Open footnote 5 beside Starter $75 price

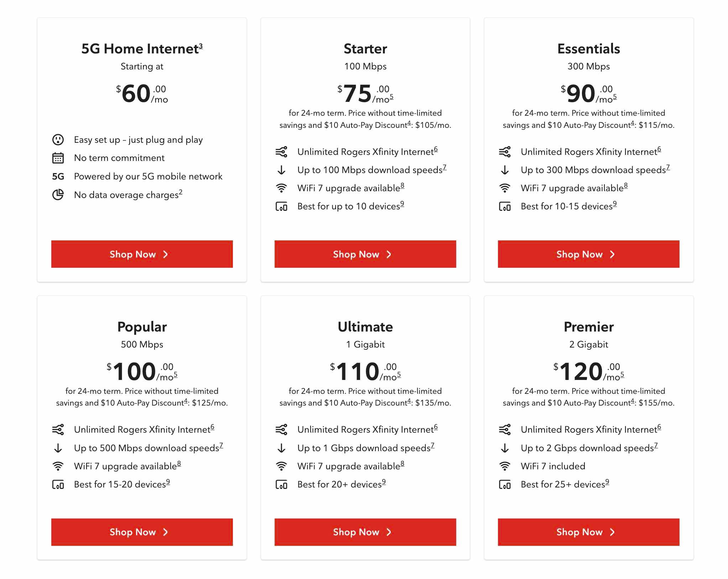point(391,96)
